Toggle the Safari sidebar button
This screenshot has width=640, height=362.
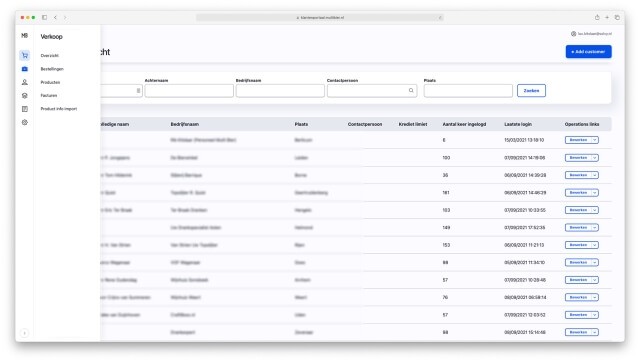44,18
